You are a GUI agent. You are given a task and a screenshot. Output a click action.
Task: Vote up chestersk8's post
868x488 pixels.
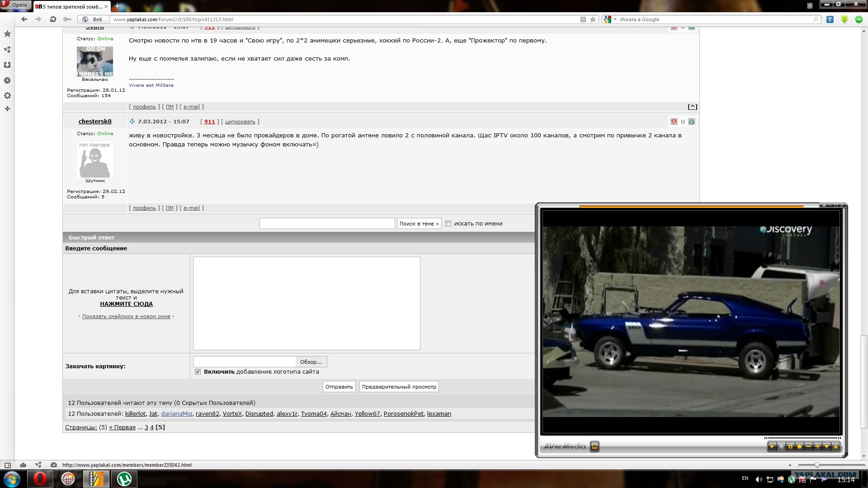pyautogui.click(x=692, y=122)
